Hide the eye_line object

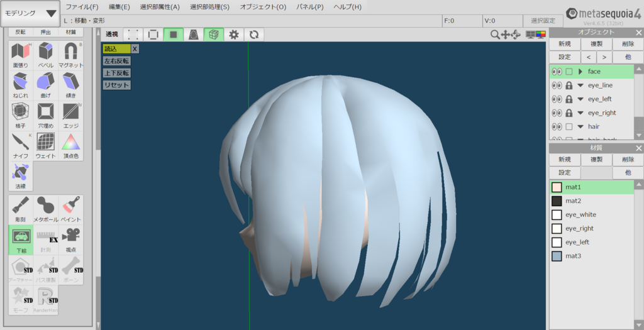(557, 85)
